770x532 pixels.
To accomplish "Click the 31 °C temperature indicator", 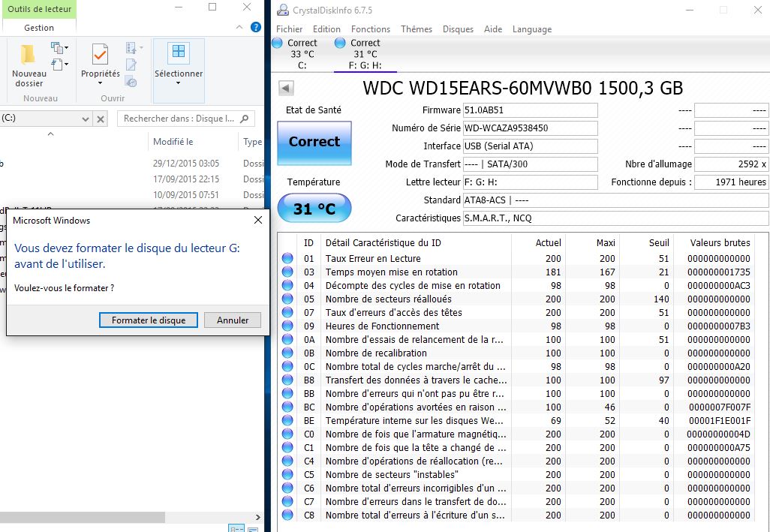I will (314, 209).
